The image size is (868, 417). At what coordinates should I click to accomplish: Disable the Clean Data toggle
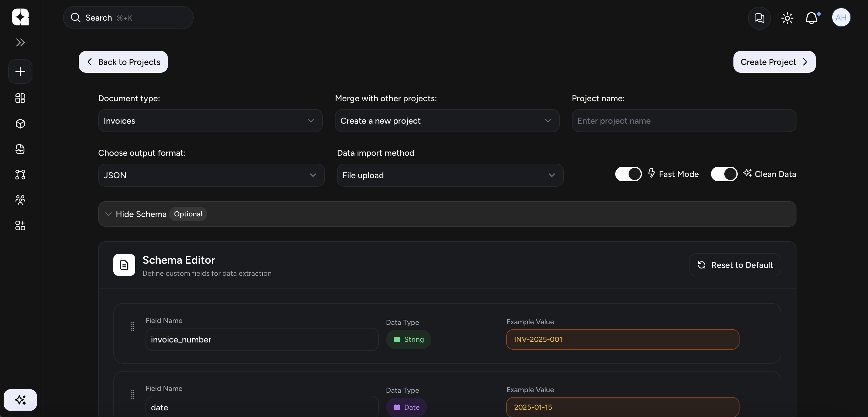coord(724,174)
